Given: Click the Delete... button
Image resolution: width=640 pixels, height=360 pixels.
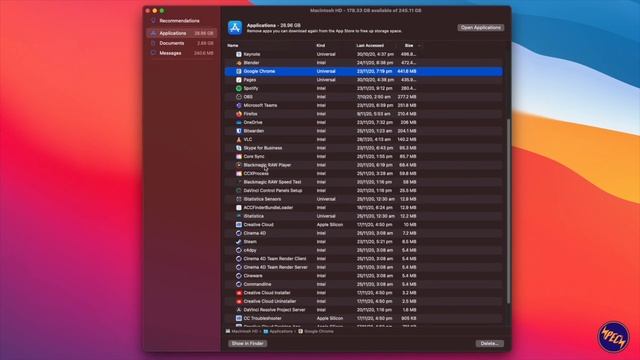Looking at the screenshot, I should 489,343.
